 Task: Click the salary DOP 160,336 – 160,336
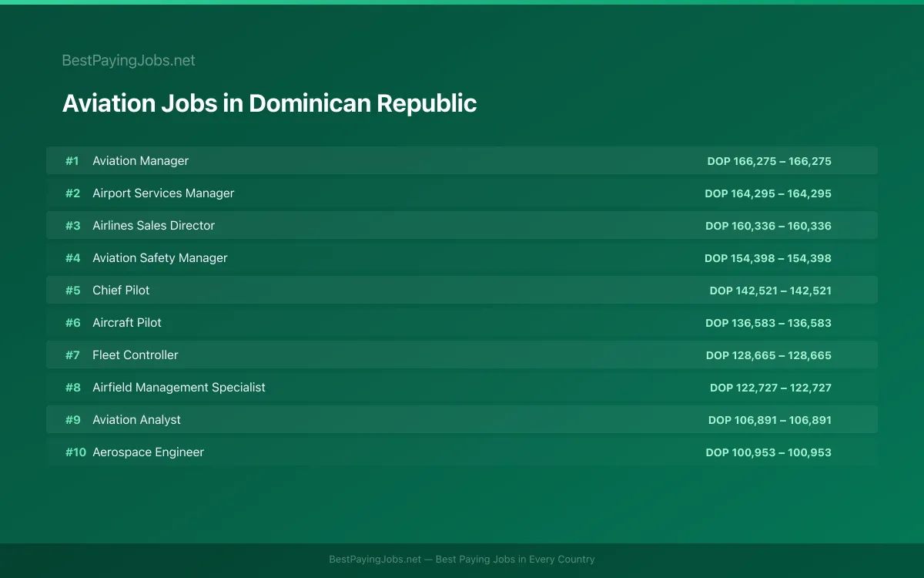click(768, 226)
